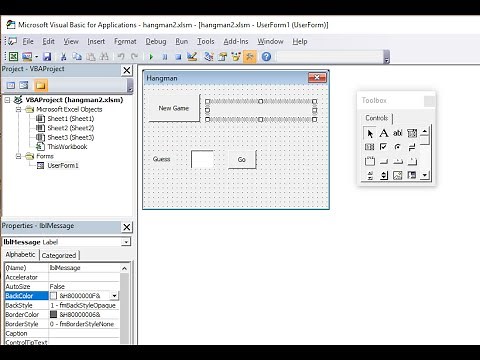The width and height of the screenshot is (480, 360).
Task: Open the Format menu
Action: [x=125, y=41]
